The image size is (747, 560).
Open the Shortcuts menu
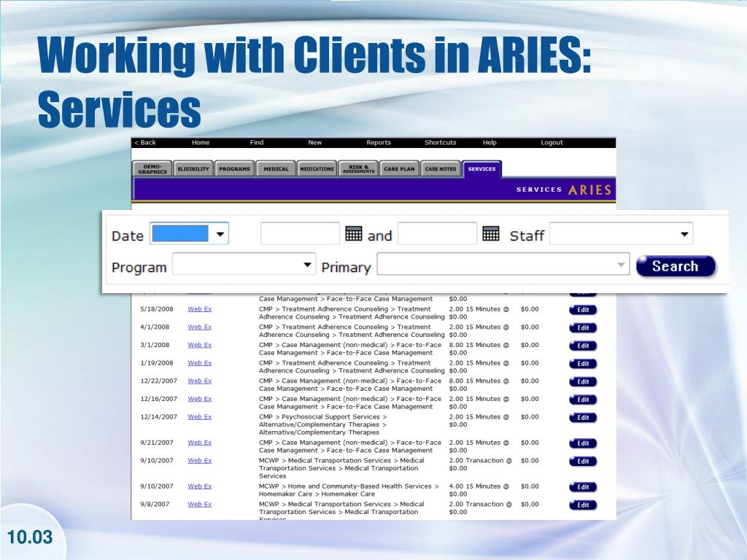coord(441,142)
